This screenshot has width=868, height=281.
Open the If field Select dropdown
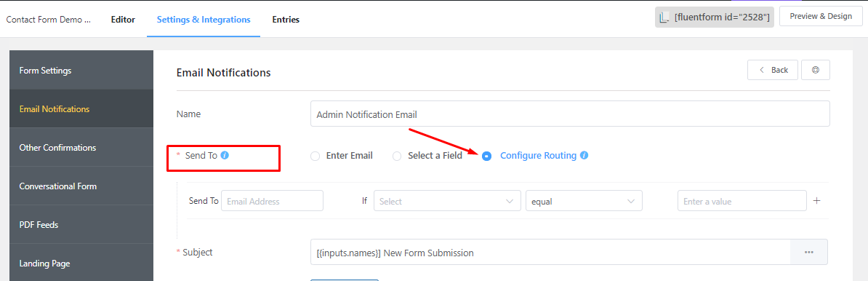click(447, 201)
